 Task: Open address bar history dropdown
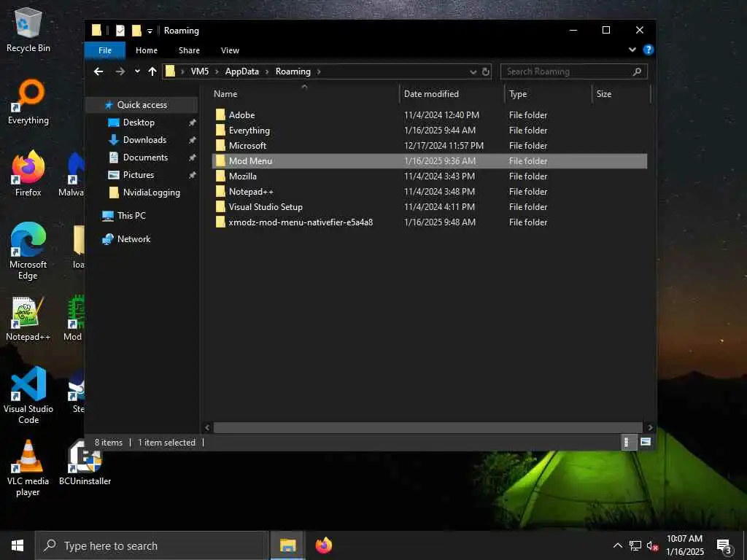473,72
